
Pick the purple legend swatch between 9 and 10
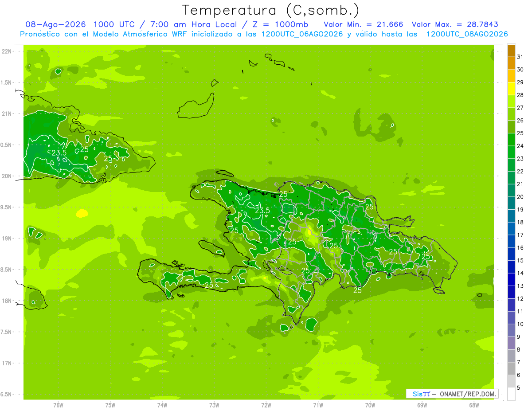coord(511,330)
